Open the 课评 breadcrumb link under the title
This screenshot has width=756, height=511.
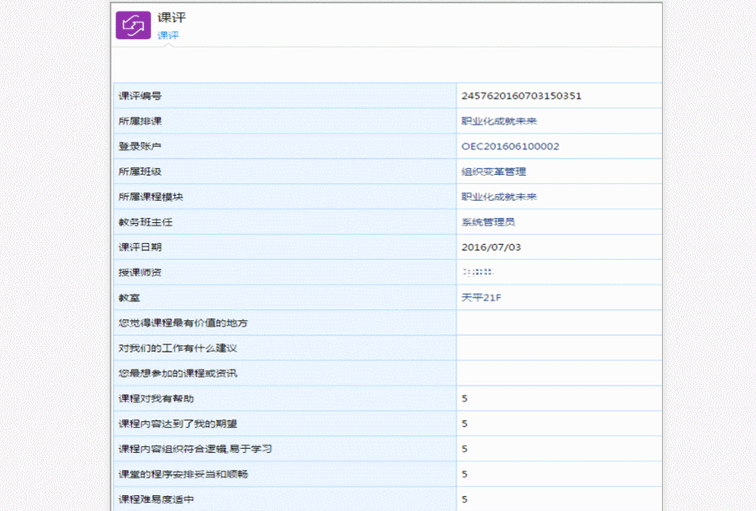click(x=168, y=35)
